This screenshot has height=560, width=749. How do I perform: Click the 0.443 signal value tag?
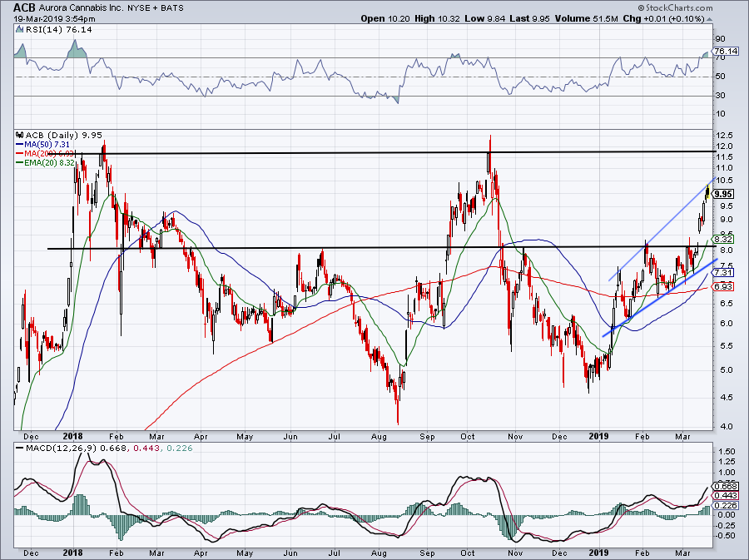(725, 496)
